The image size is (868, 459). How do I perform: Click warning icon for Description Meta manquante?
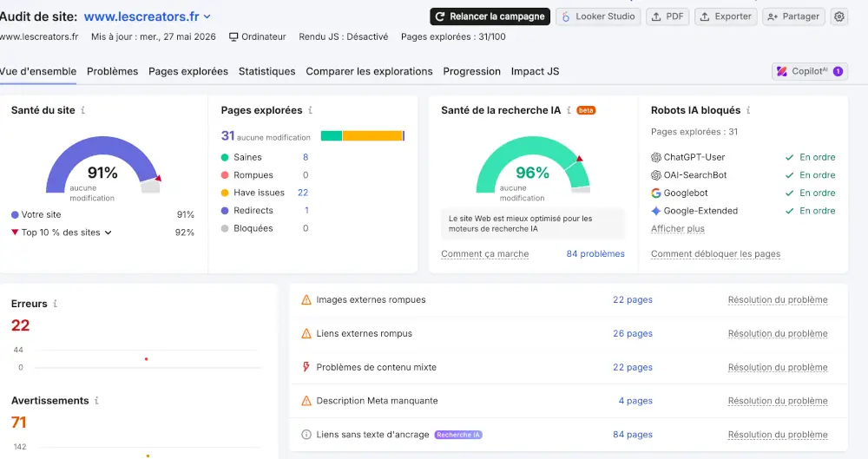click(306, 400)
